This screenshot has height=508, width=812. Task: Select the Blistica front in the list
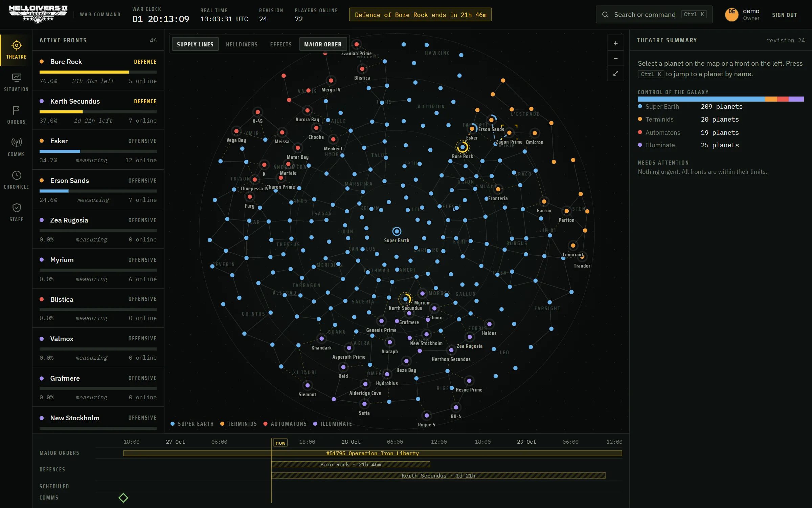pyautogui.click(x=98, y=308)
